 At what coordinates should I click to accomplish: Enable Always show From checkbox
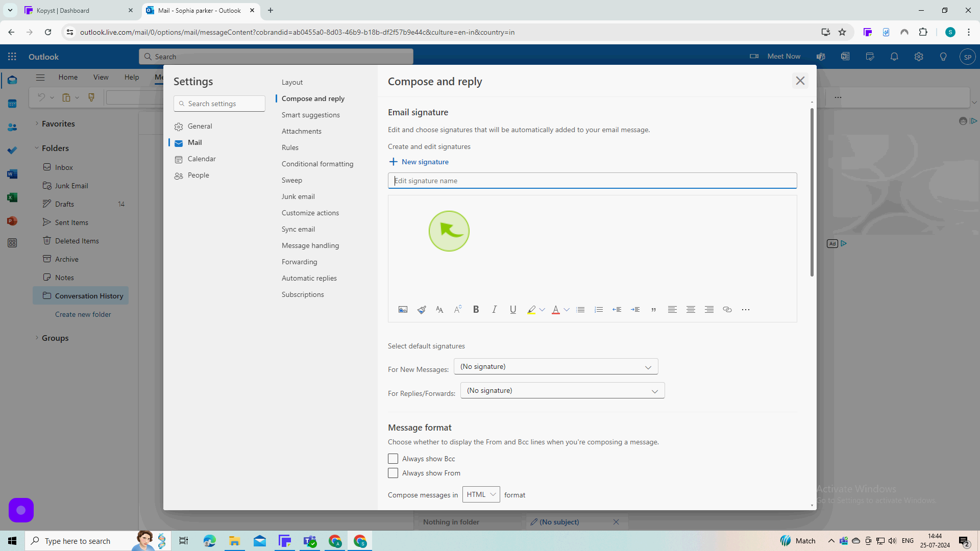pyautogui.click(x=393, y=473)
